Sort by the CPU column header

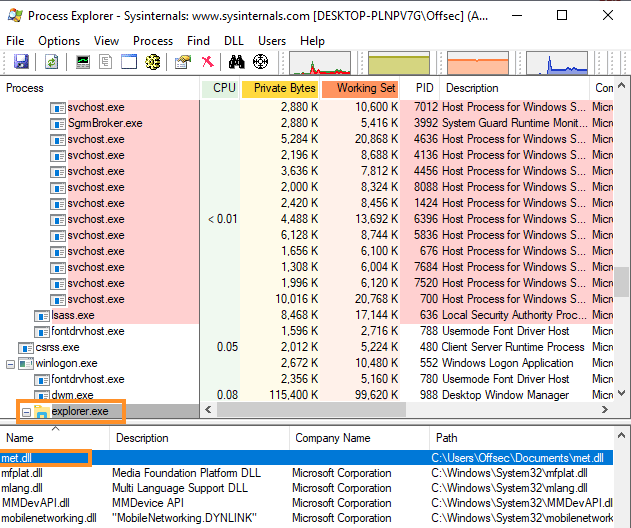(x=220, y=88)
